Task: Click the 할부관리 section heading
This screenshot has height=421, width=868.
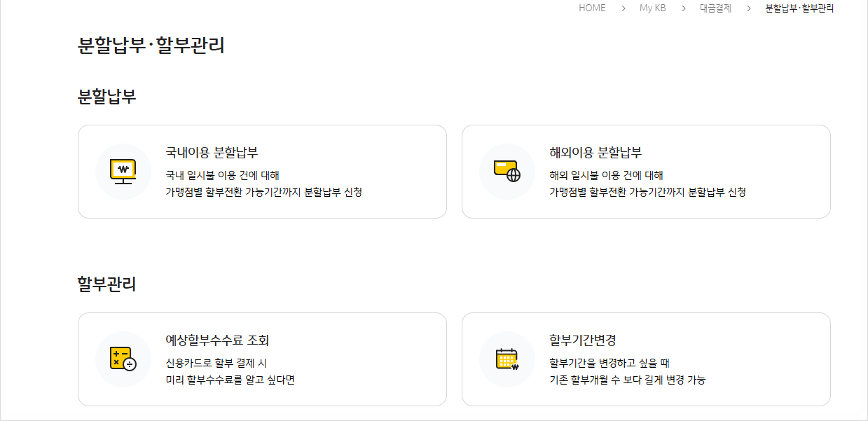Action: pyautogui.click(x=106, y=284)
